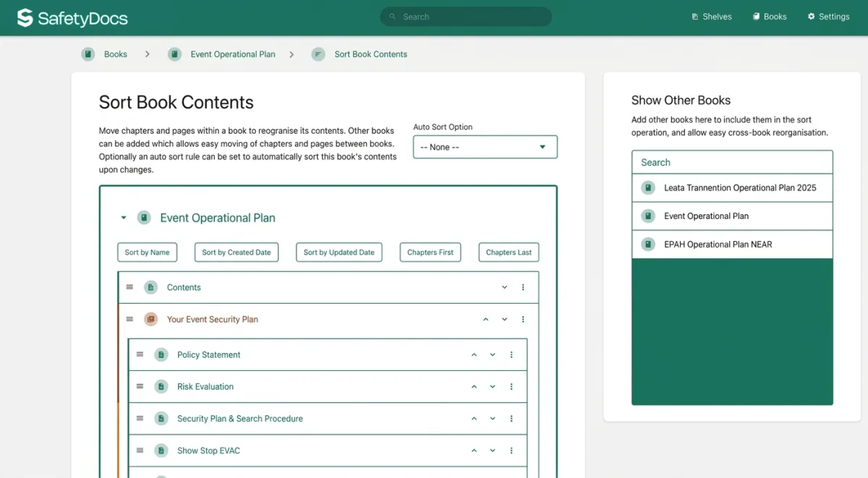Click drag handle of Policy Statement row

pos(140,354)
